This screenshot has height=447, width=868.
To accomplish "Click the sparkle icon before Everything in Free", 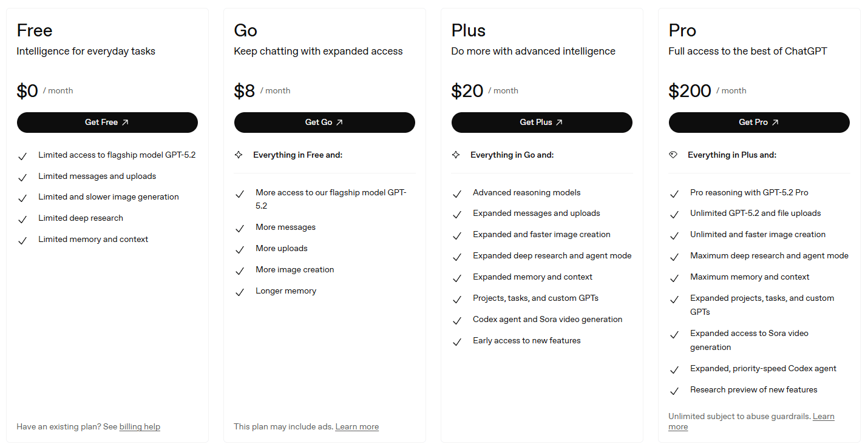I will 240,155.
